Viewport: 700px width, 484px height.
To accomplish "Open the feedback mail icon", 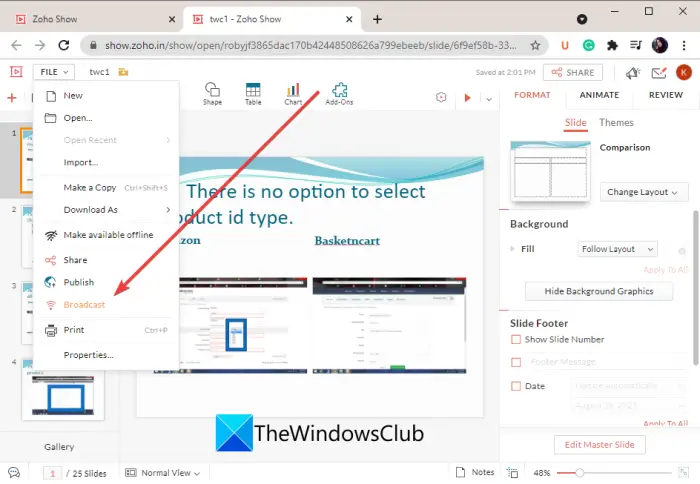I will pos(659,72).
